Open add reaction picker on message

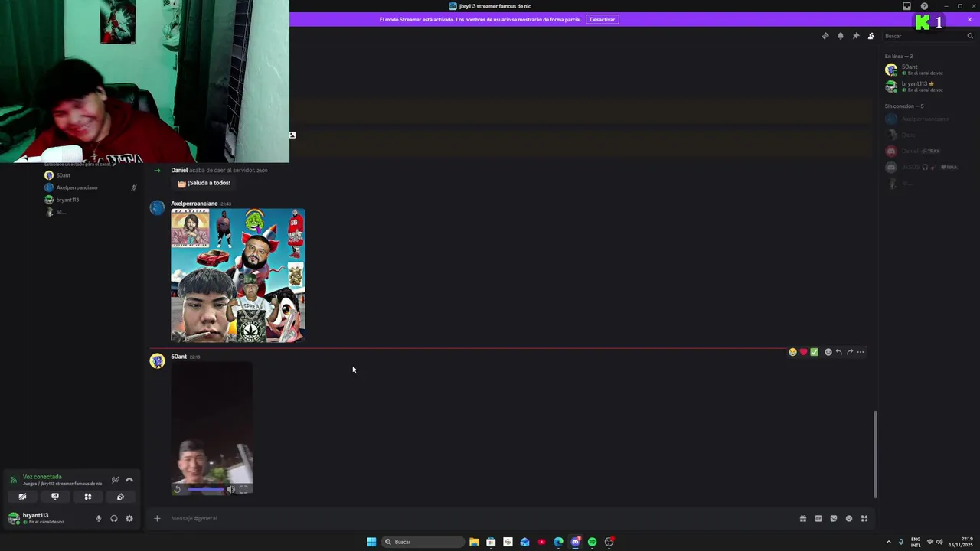828,352
